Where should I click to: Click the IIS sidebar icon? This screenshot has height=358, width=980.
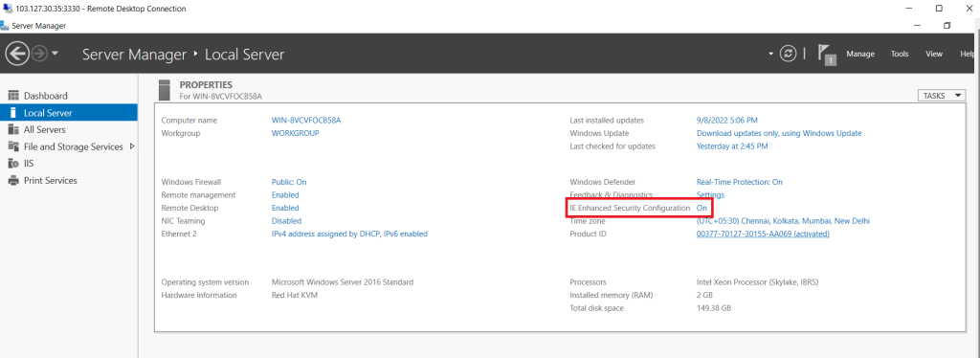click(12, 163)
